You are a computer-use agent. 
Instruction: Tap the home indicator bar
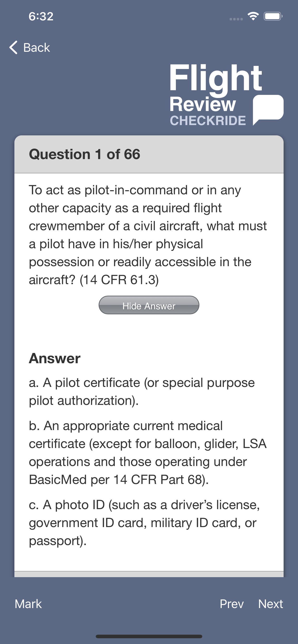pyautogui.click(x=149, y=636)
